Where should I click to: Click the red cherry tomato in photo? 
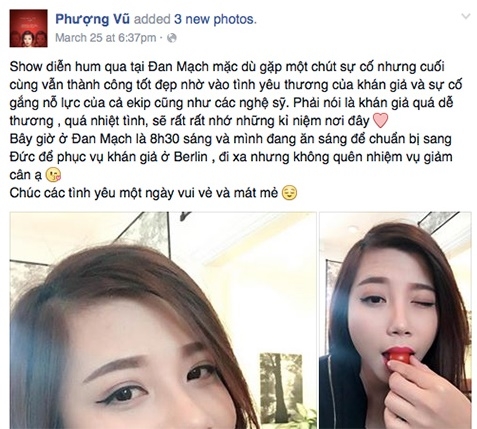[399, 356]
